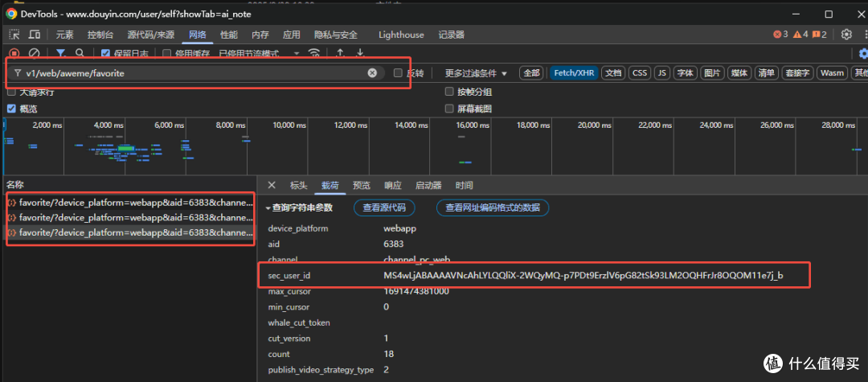Enable 大请求行 checkbox

coord(11,92)
